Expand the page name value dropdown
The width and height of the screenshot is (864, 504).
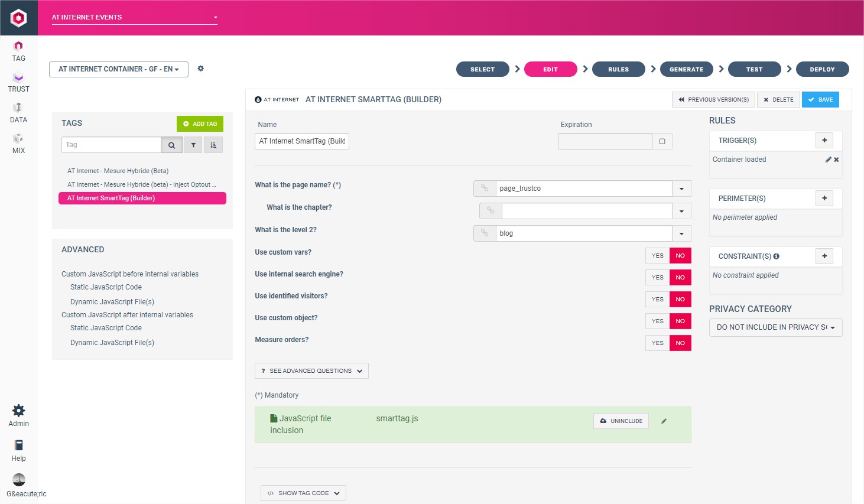pos(681,188)
